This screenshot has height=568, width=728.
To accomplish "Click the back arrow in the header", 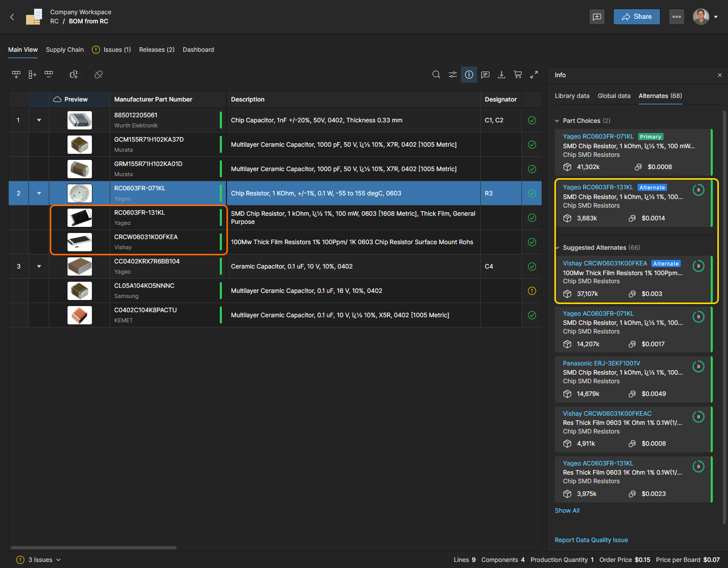I will [x=12, y=17].
